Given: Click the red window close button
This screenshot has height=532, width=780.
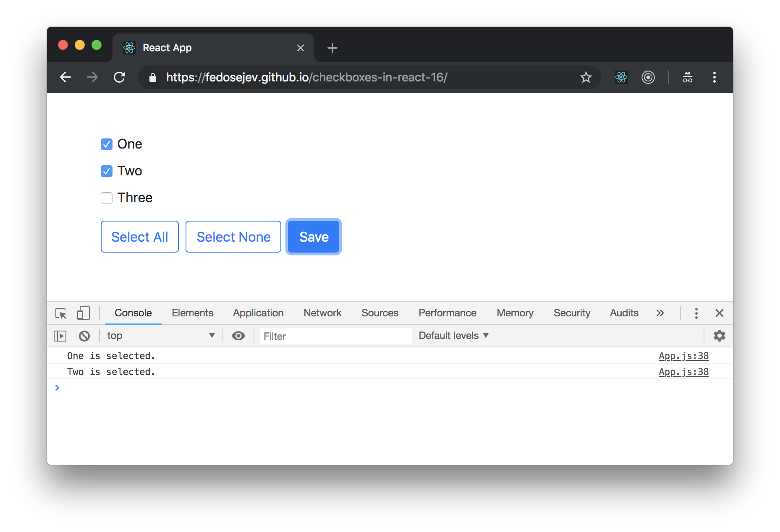Looking at the screenshot, I should pos(63,45).
